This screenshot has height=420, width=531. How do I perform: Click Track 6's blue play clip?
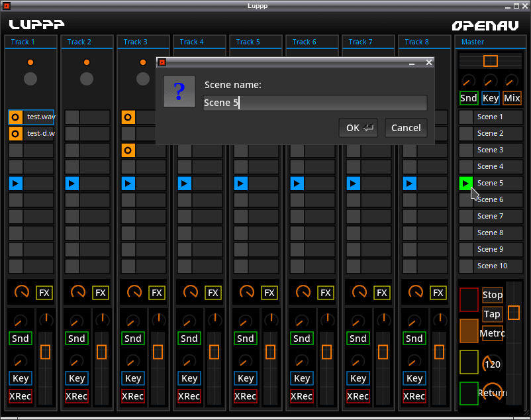[x=297, y=184]
